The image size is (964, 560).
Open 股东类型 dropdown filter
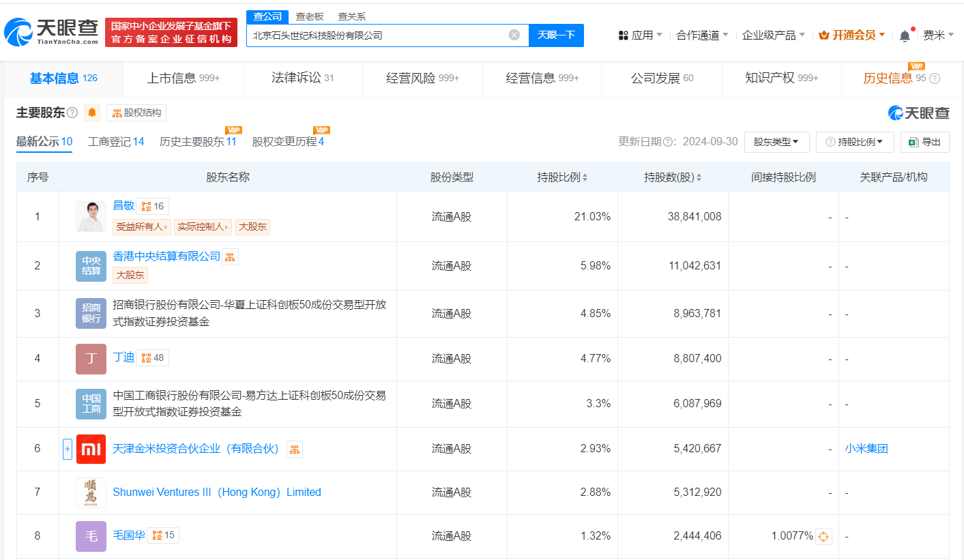(x=776, y=142)
